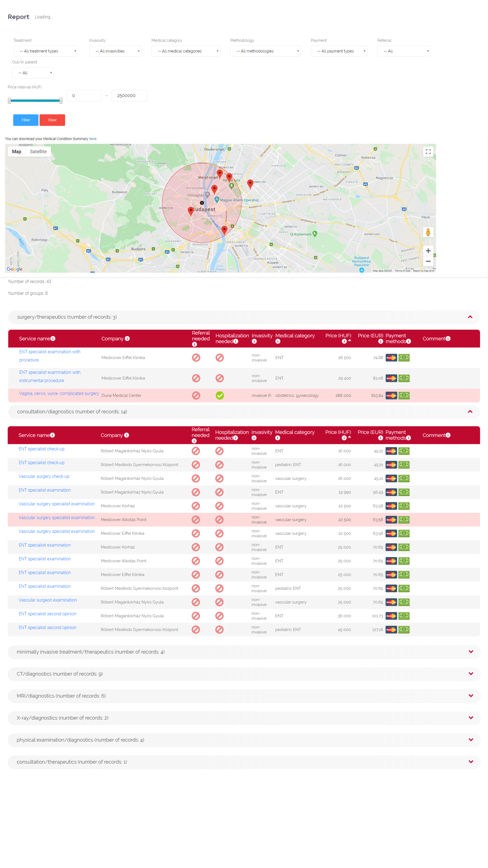Screen dimensions: 488x868
Task: Open the Medical category dropdown
Action: coord(186,51)
